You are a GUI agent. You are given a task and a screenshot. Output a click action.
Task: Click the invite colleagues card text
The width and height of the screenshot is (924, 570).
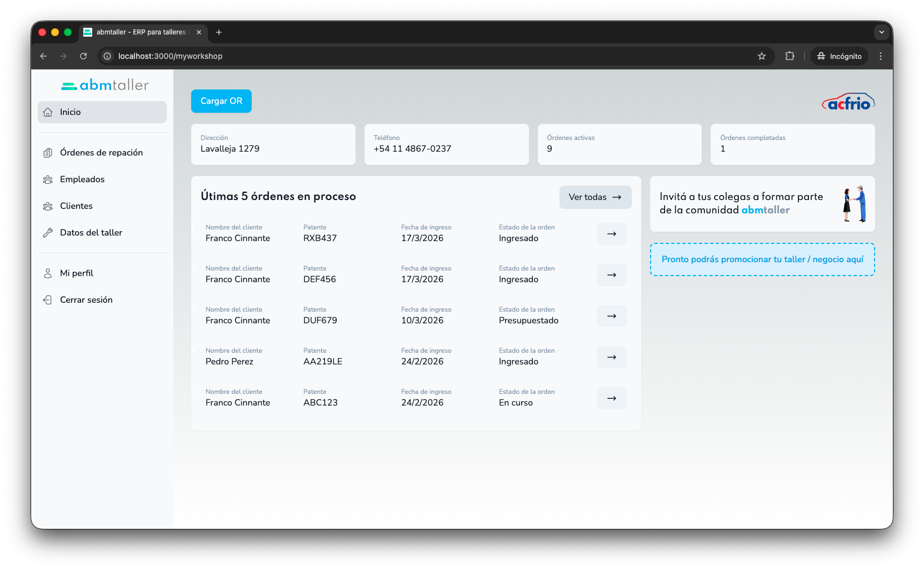tap(741, 203)
